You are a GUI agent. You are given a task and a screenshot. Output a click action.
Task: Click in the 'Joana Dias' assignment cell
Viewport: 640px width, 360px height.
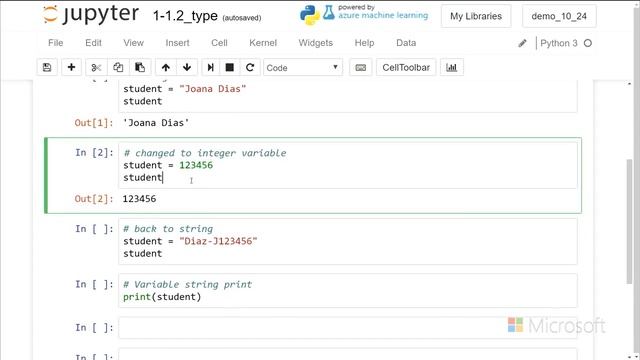(348, 96)
